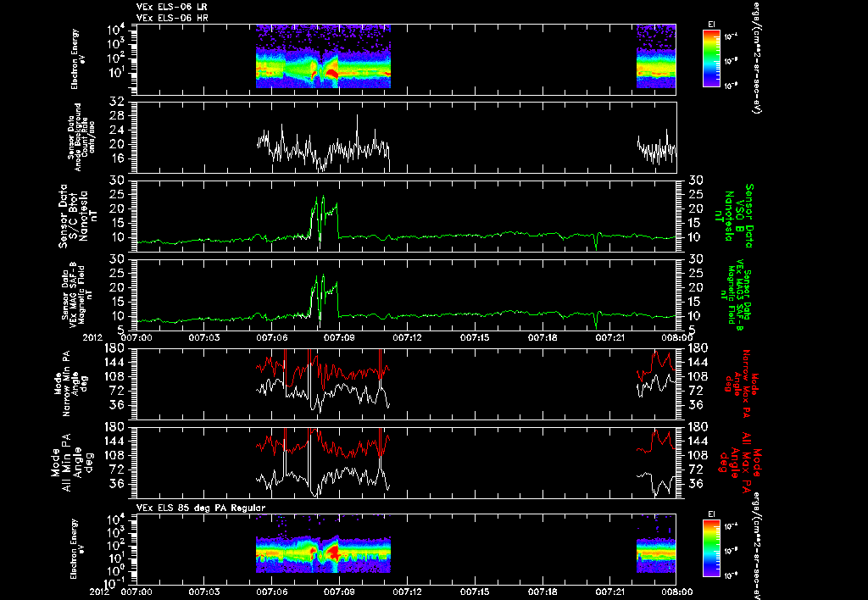Click the El color bar beside the 85 deg PA spectrogram
Viewport: 868px width, 600px height.
711,548
